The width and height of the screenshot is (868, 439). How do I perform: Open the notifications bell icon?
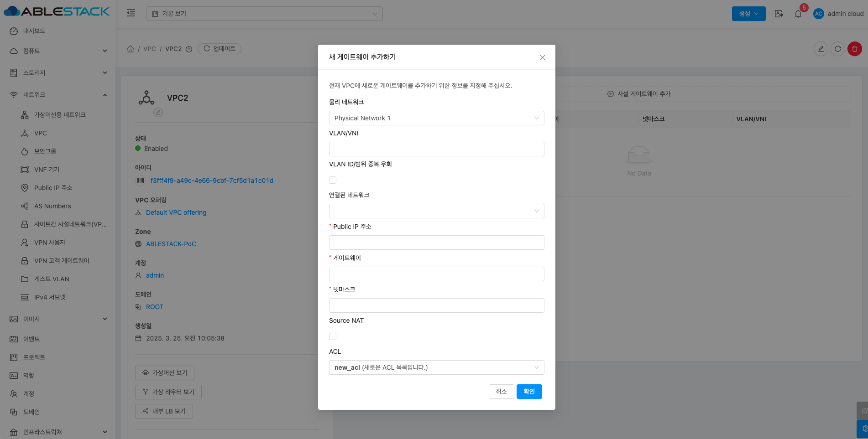click(798, 14)
